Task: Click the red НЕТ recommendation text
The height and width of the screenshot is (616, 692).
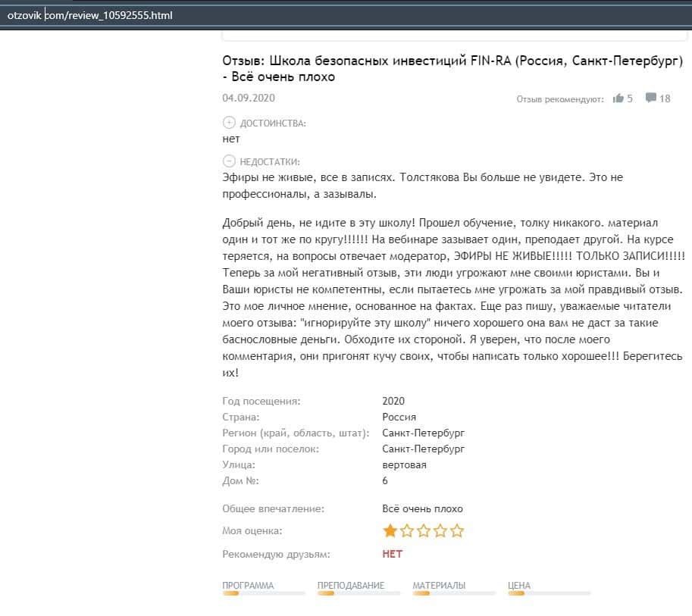Action: coord(393,554)
